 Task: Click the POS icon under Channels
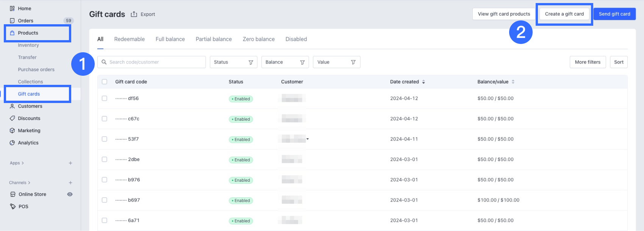point(13,206)
